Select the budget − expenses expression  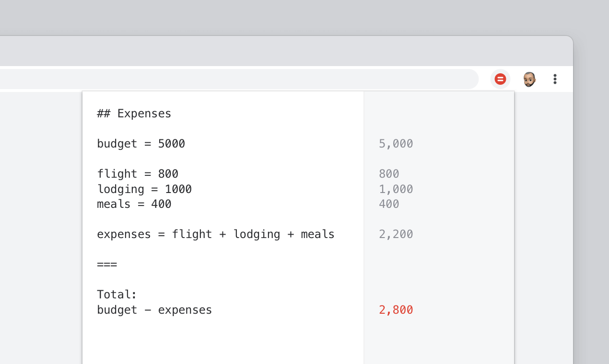(x=154, y=309)
